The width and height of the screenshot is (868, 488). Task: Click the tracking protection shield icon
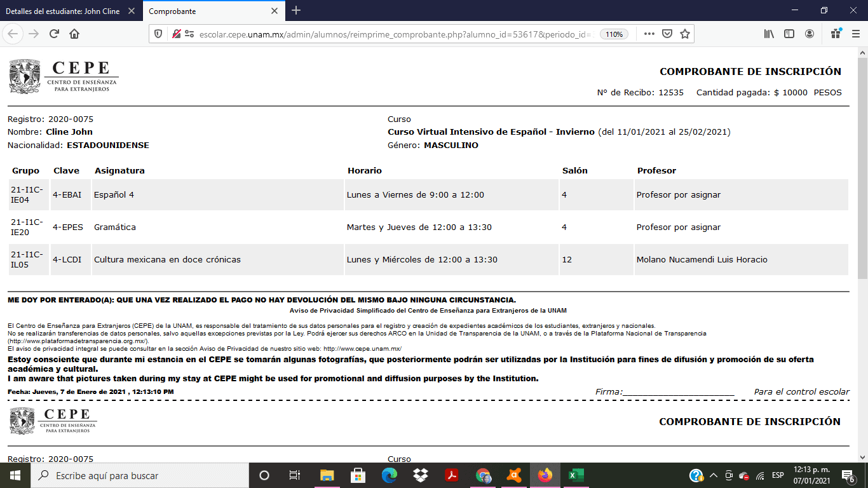pyautogui.click(x=159, y=34)
